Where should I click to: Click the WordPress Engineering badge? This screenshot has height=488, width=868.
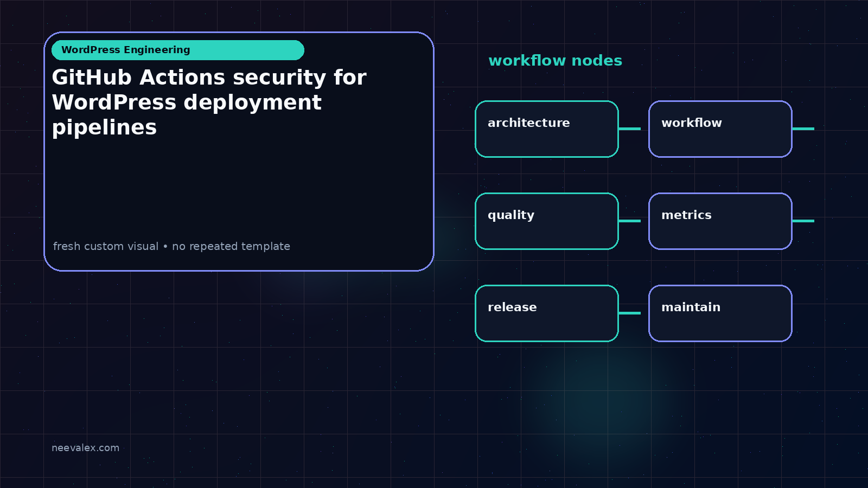[178, 50]
